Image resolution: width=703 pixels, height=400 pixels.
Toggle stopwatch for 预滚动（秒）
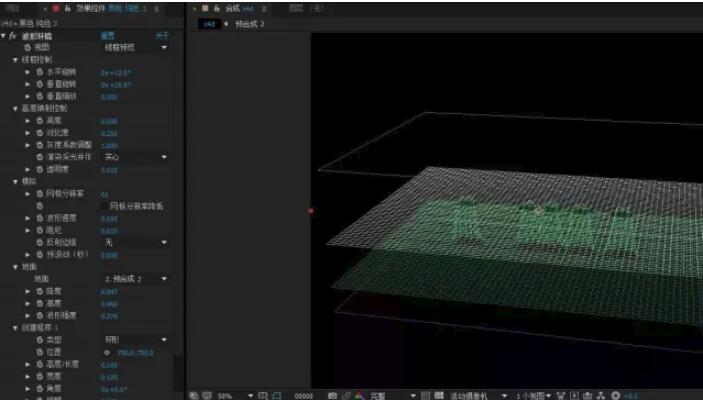pyautogui.click(x=40, y=254)
